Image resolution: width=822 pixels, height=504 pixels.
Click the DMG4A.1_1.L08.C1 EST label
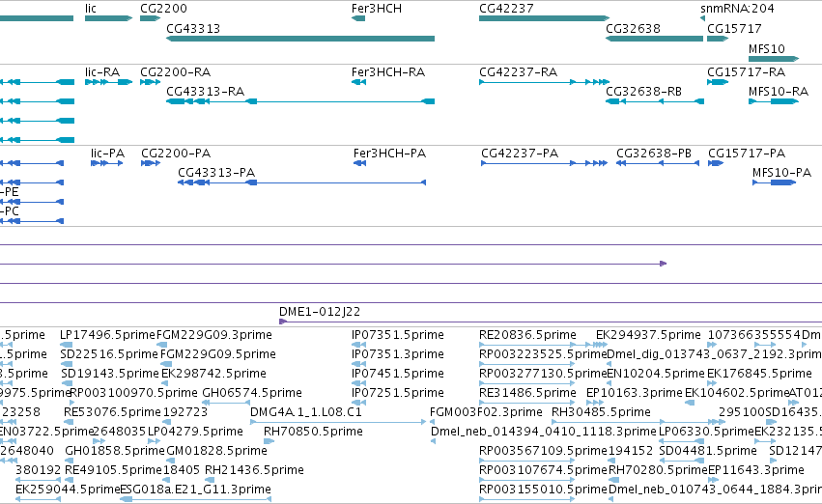[306, 412]
